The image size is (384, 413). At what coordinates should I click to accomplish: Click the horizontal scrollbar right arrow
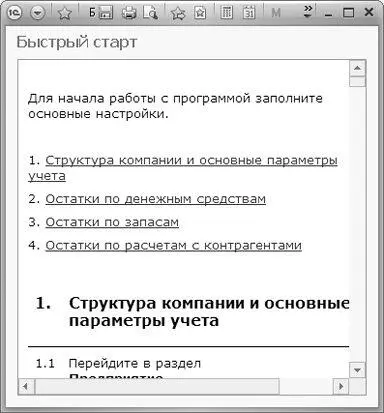(x=341, y=386)
